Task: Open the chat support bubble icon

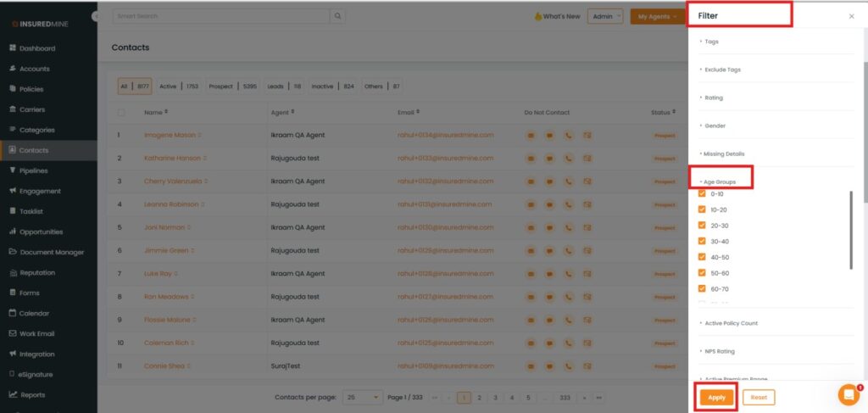Action: coord(849,394)
